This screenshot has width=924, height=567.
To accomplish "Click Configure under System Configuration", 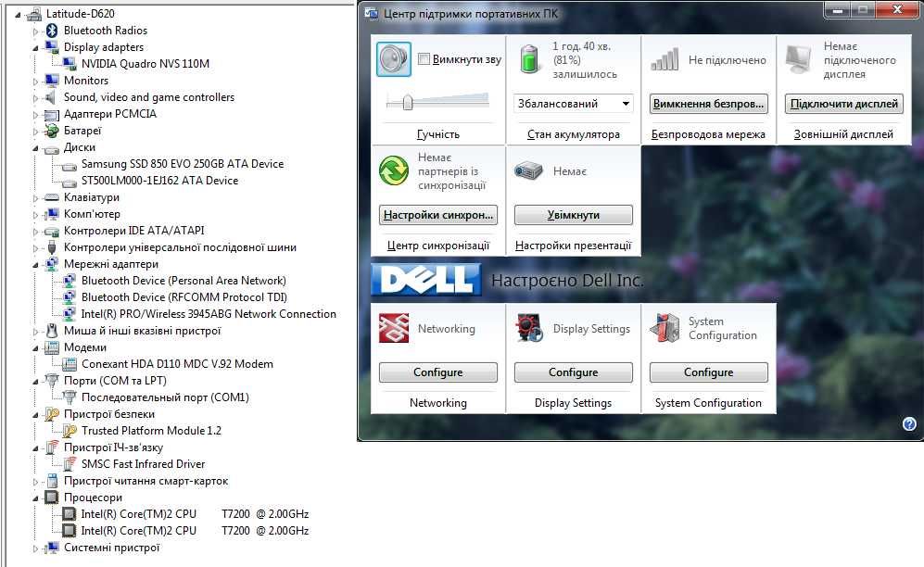I will point(708,372).
